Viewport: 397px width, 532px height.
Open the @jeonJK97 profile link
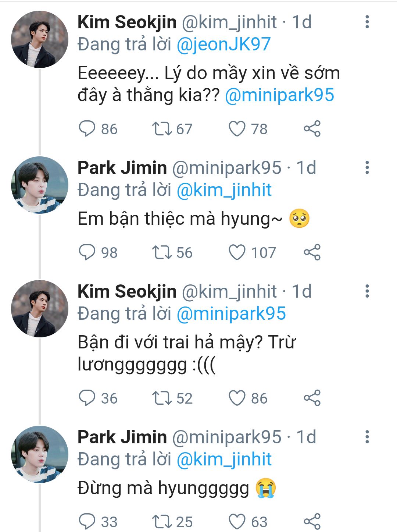coord(223,45)
